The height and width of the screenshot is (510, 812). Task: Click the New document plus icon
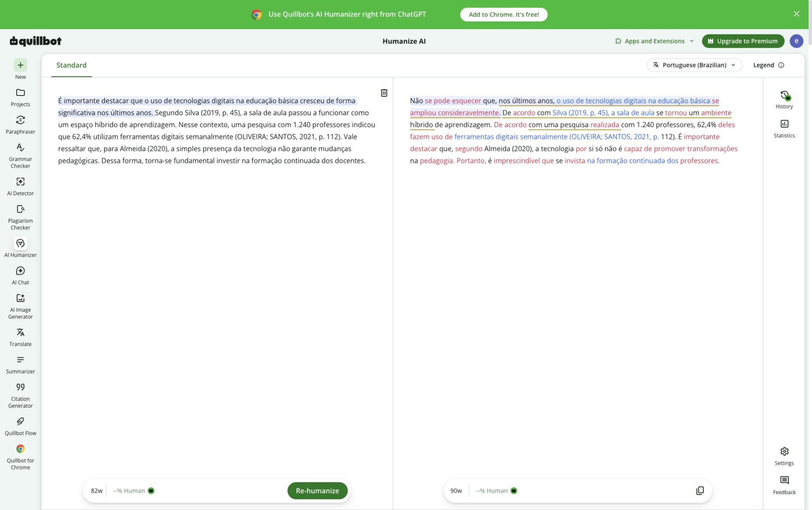[20, 65]
